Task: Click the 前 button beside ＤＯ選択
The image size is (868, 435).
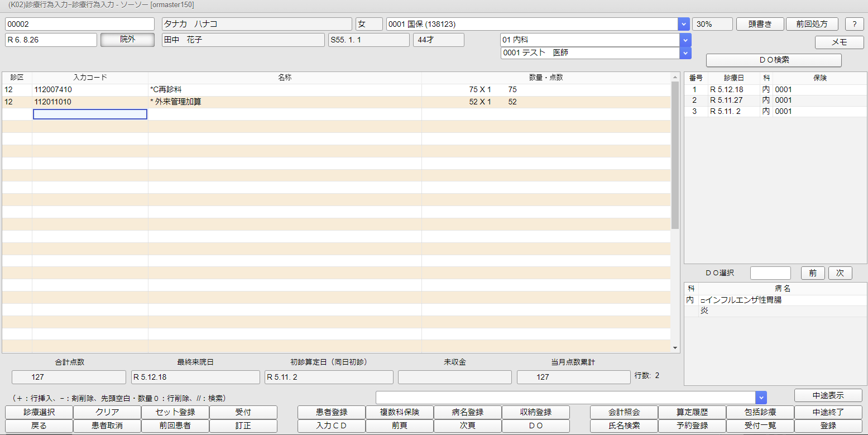Action: [812, 273]
